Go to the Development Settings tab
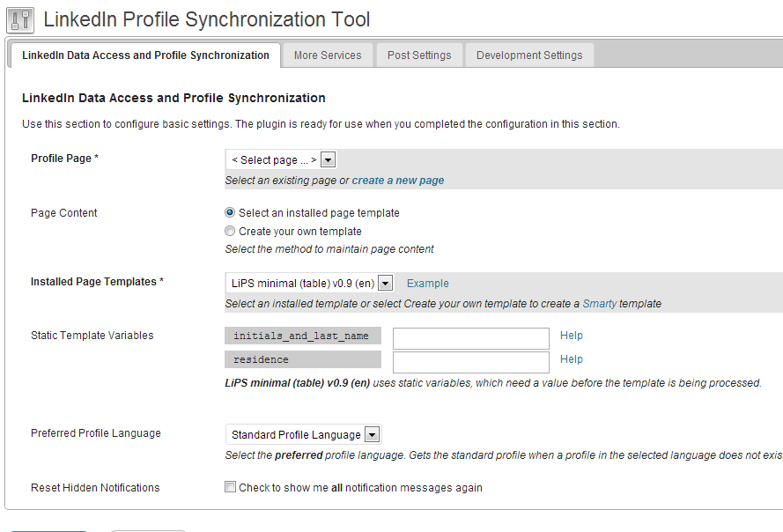Viewport: 783px width, 532px height. tap(529, 55)
